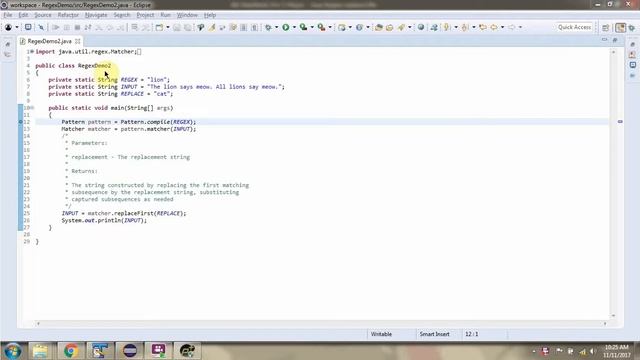Open the Refactor menu
This screenshot has height=360, width=640.
click(68, 15)
